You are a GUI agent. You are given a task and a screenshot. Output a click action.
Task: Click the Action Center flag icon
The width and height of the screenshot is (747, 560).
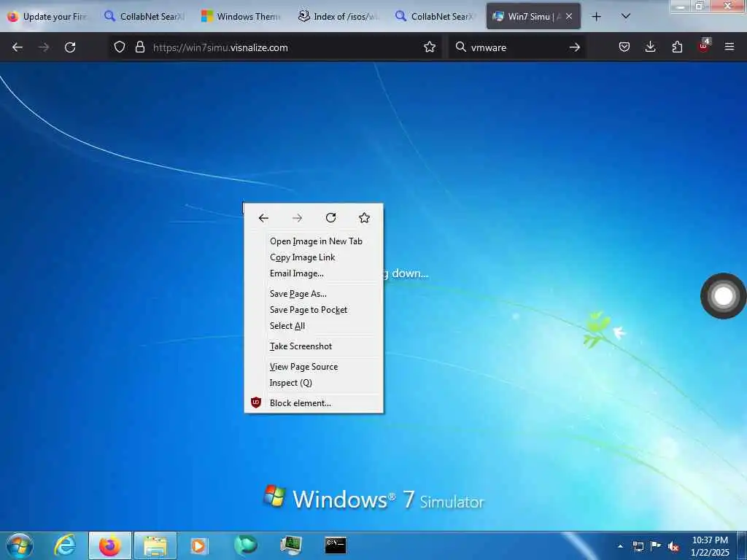[656, 545]
